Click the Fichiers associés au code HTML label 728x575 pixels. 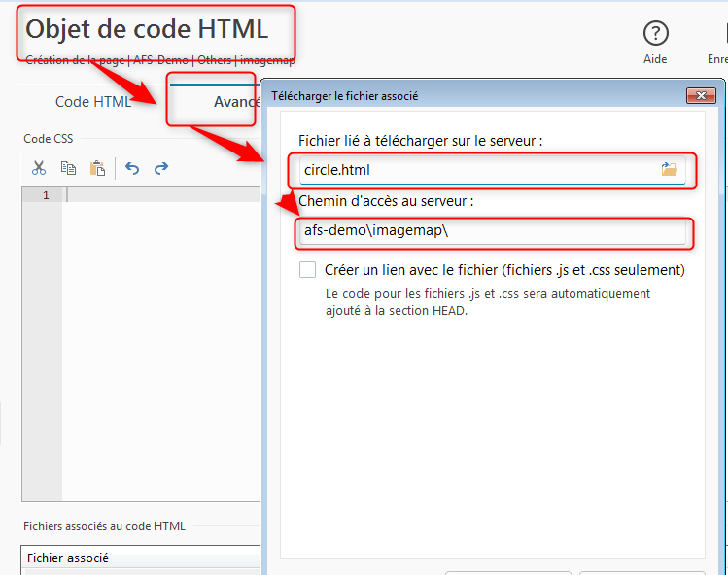point(104,526)
